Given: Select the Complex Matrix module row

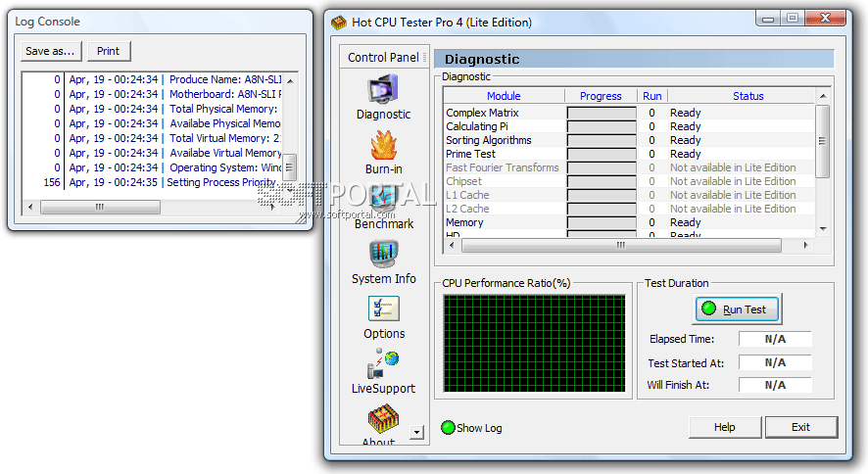Looking at the screenshot, I should point(629,113).
